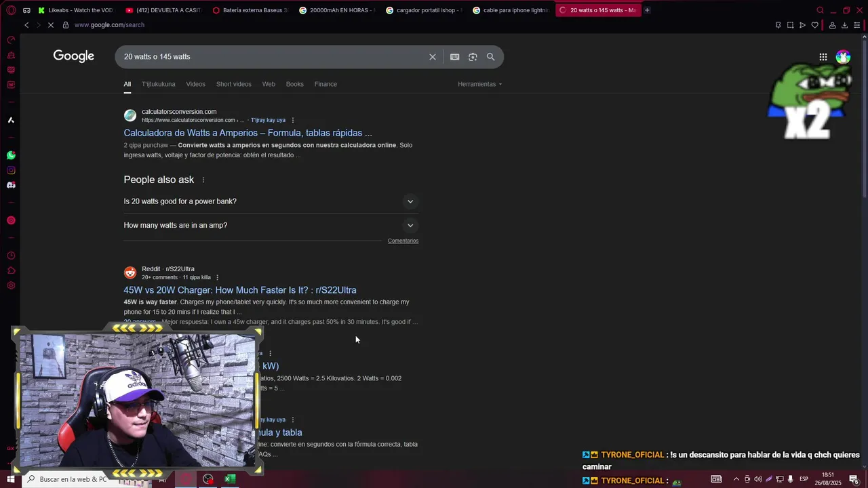This screenshot has height=488, width=868.
Task: Clear the Google search box text
Action: tap(433, 57)
